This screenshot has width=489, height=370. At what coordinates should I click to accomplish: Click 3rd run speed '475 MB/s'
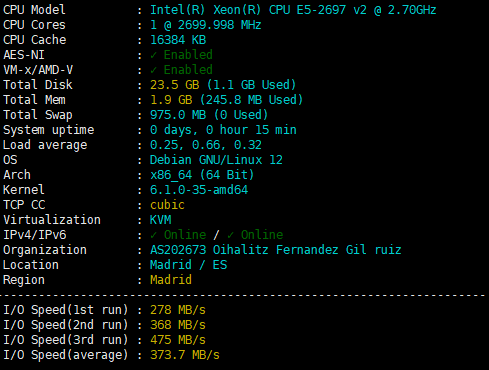click(178, 340)
